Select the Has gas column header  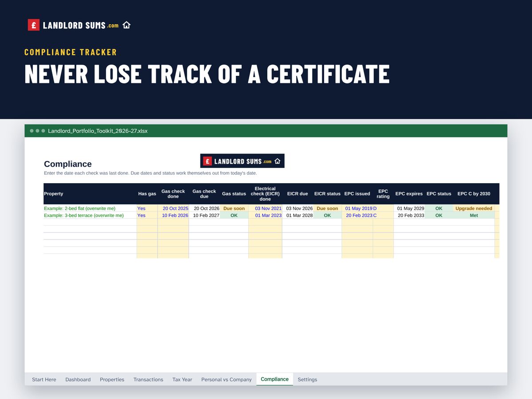point(147,194)
